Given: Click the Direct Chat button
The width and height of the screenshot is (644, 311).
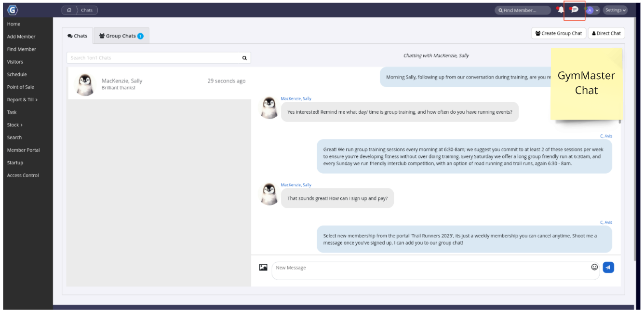Looking at the screenshot, I should (x=606, y=33).
